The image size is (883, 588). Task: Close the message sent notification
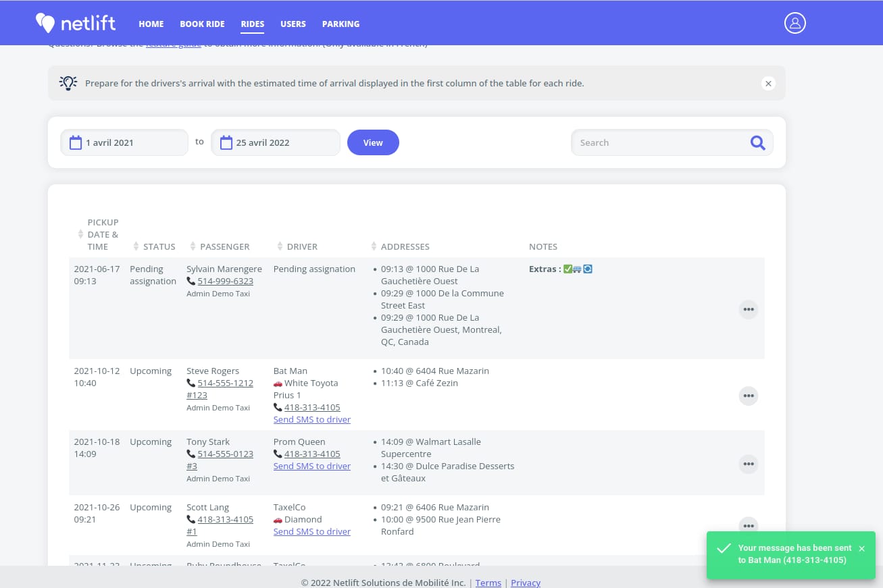861,549
